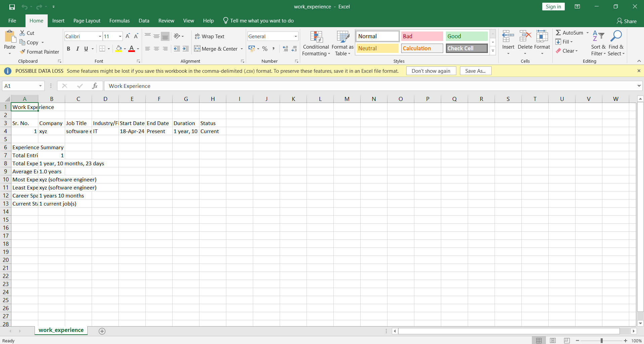
Task: Click the Format Painter brush
Action: coord(22,52)
